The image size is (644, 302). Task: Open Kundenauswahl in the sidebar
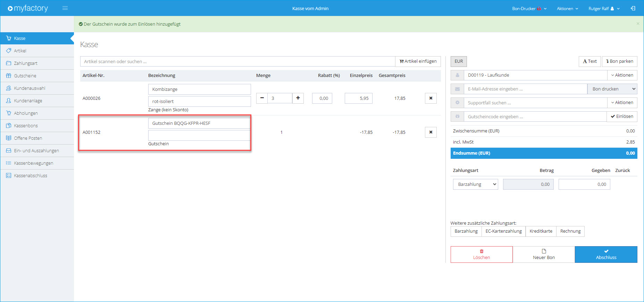37,88
